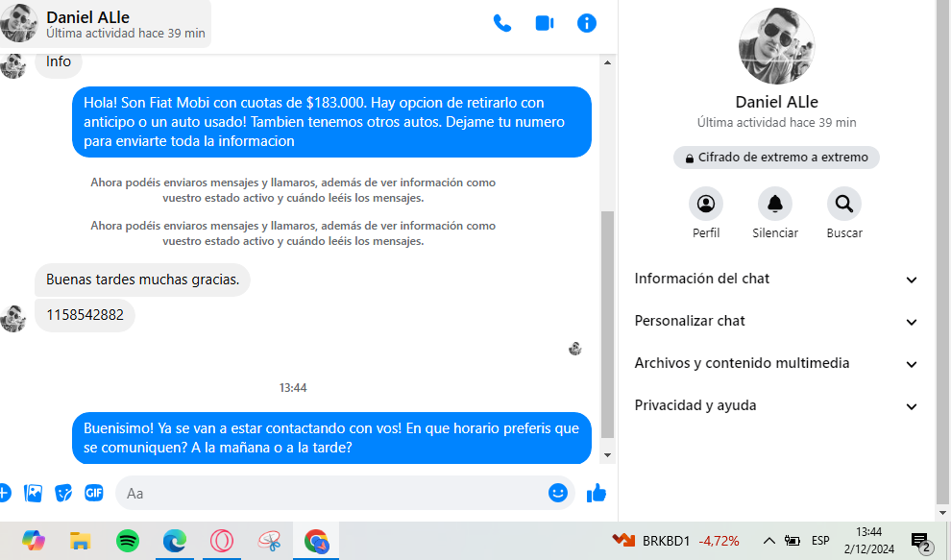The width and height of the screenshot is (951, 560).
Task: Start a video call from chat header
Action: click(x=545, y=24)
